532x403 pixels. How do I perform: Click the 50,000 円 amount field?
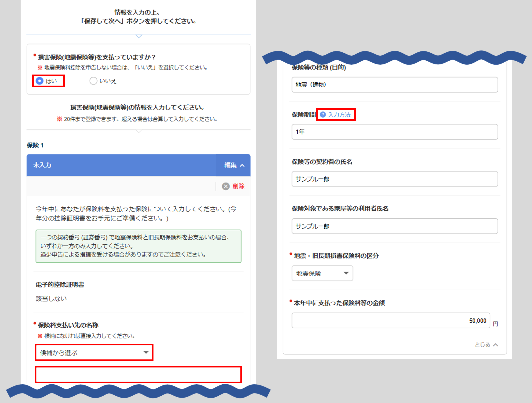pyautogui.click(x=391, y=321)
